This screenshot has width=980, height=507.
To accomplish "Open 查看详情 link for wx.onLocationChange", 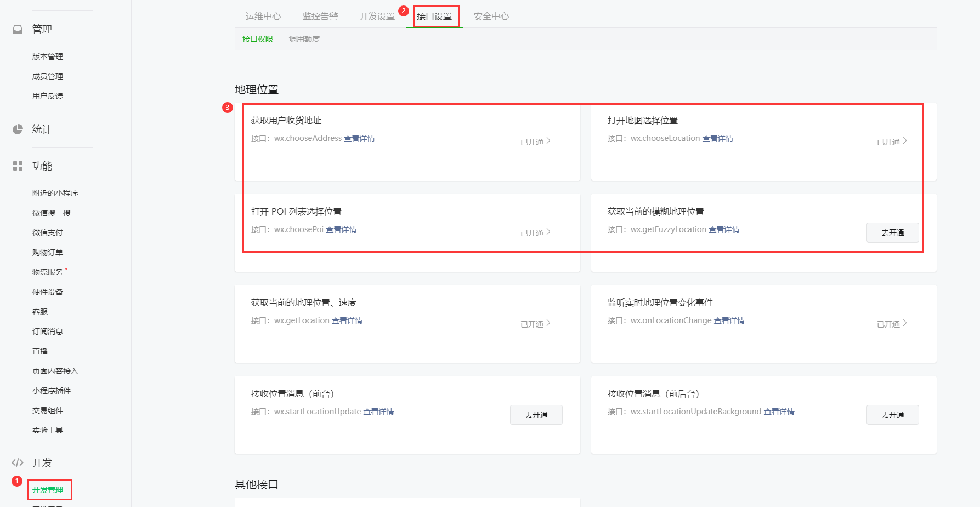I will 729,320.
